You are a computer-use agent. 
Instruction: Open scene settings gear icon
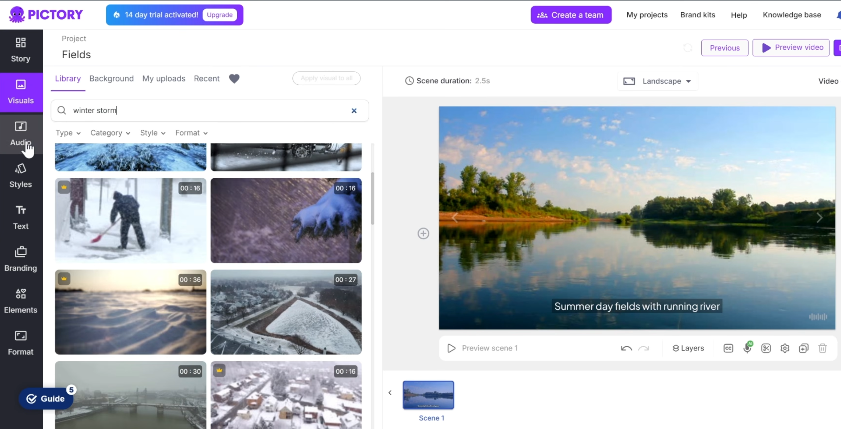[x=785, y=349]
